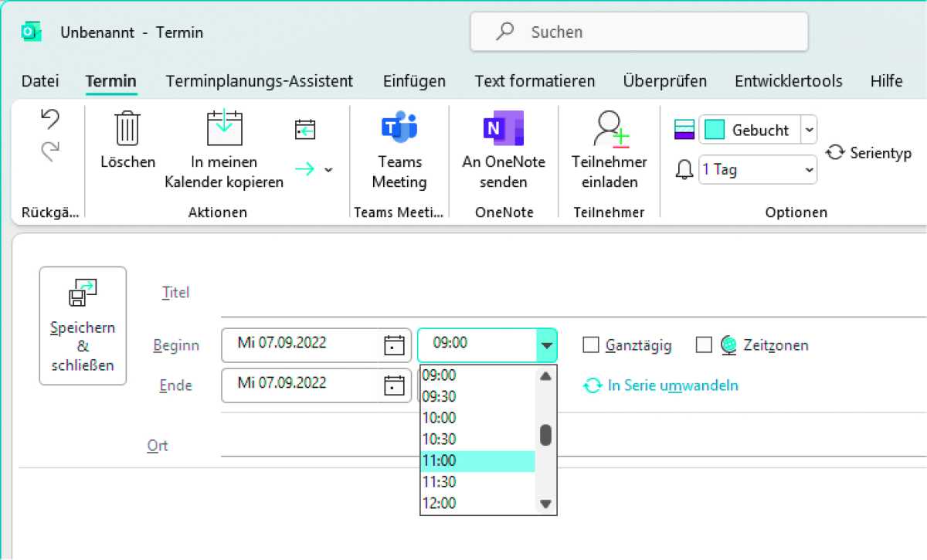Screen dimensions: 927x560
Task: Open the Beginn date calendar picker
Action: [x=394, y=345]
